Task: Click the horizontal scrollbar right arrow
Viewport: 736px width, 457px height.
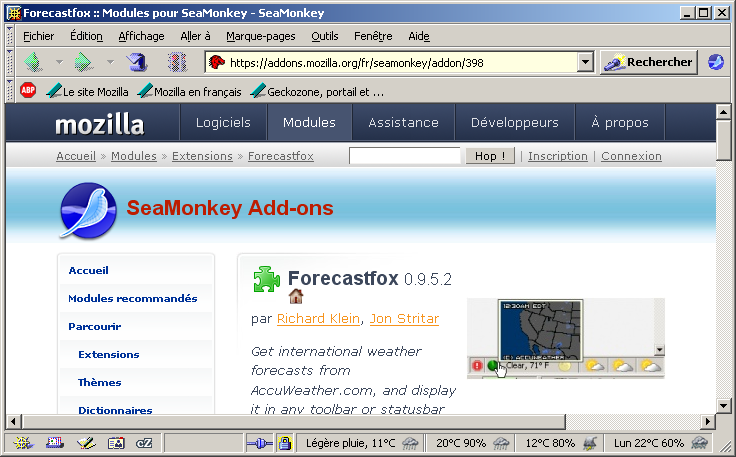Action: coord(707,421)
